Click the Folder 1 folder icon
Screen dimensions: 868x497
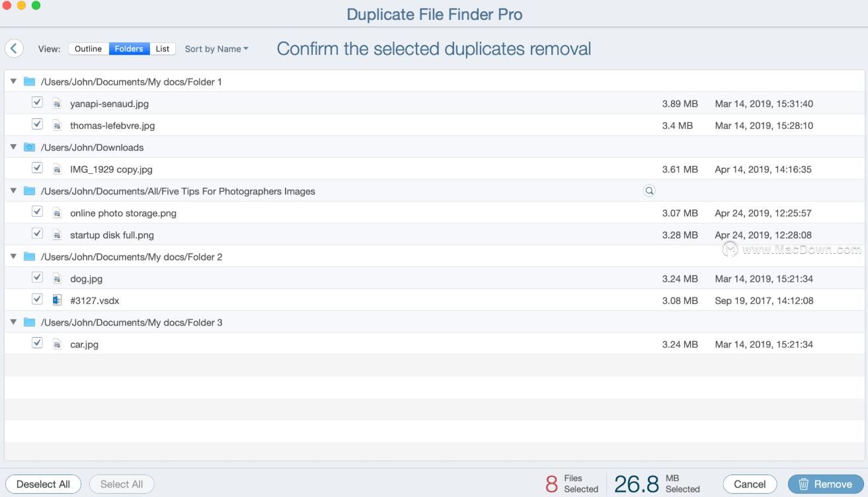pos(29,82)
